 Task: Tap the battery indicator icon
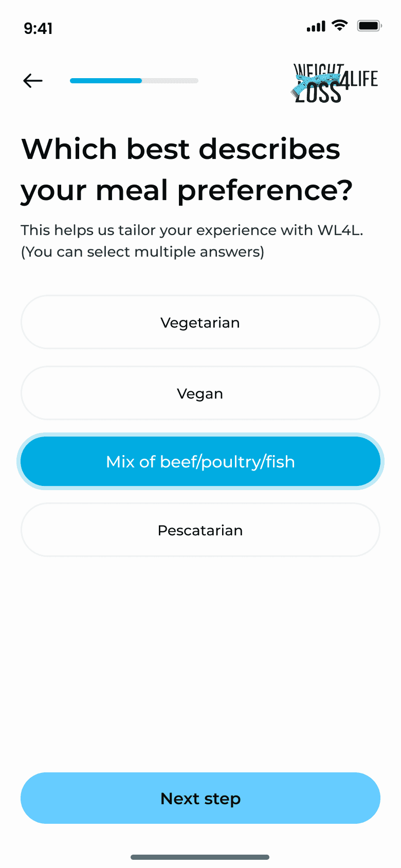pos(369,26)
